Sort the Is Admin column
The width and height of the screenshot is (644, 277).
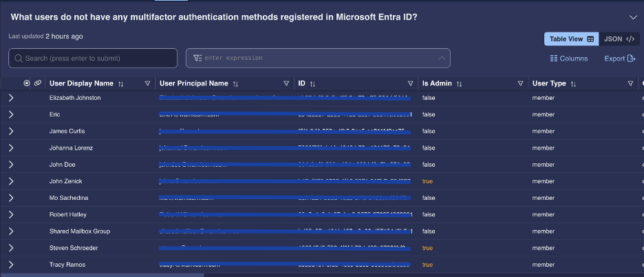(x=459, y=83)
